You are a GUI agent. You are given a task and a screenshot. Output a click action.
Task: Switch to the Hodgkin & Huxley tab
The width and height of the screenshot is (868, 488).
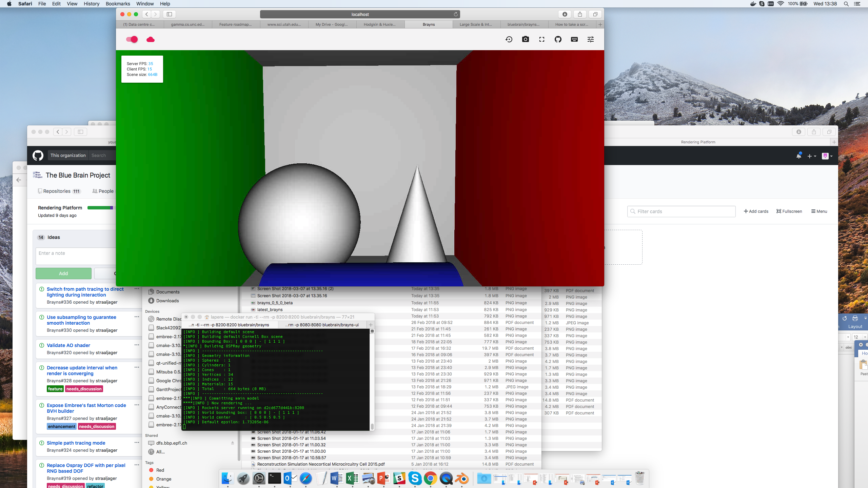pos(380,24)
